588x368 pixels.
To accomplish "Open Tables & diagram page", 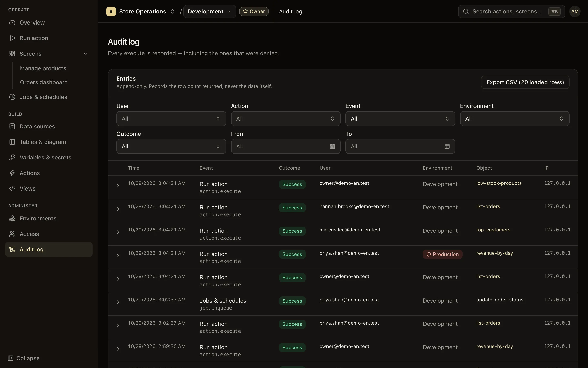I will click(x=49, y=142).
